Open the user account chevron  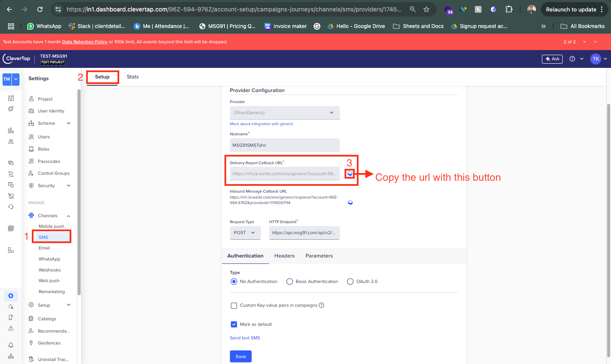pyautogui.click(x=605, y=59)
